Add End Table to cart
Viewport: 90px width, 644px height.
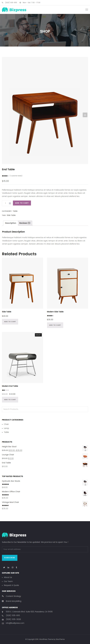[22, 203]
